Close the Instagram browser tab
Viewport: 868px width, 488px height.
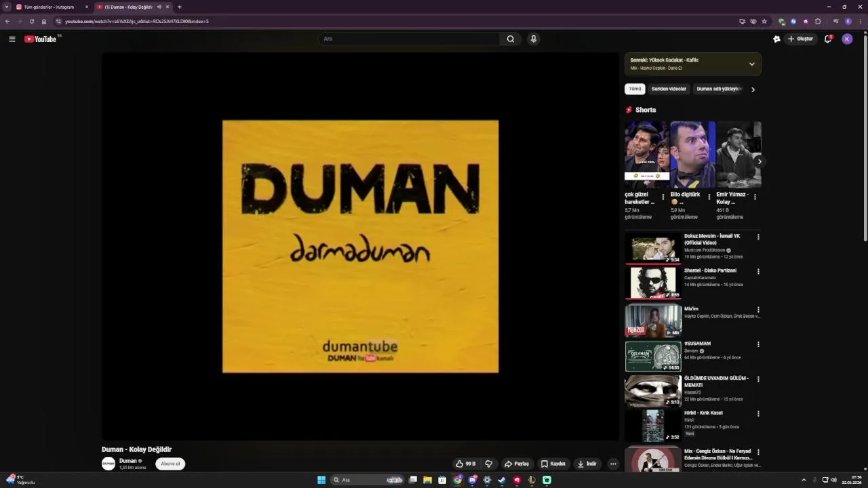(86, 7)
